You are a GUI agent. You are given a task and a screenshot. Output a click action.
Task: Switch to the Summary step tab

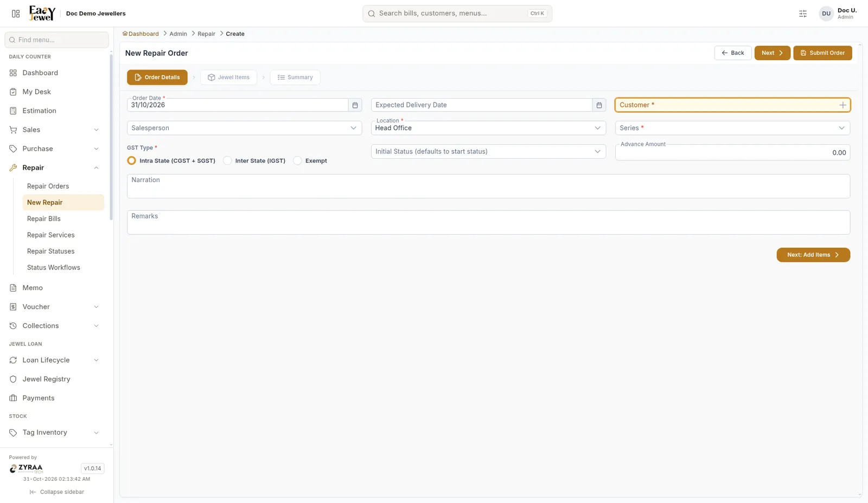point(295,78)
